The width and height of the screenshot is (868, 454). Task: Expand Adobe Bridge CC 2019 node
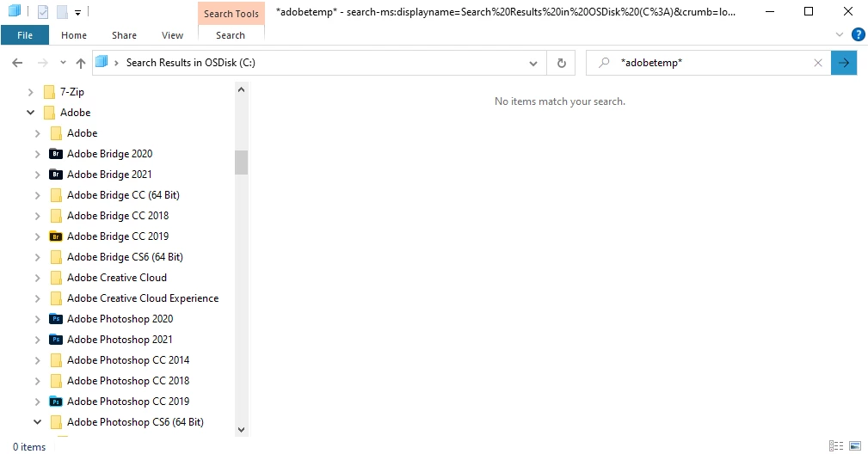[x=37, y=236]
